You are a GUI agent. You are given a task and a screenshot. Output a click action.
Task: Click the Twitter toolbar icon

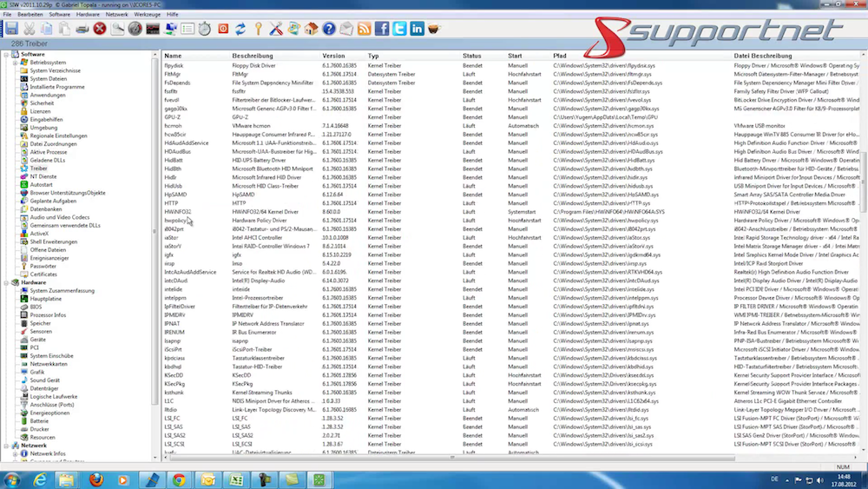(399, 29)
